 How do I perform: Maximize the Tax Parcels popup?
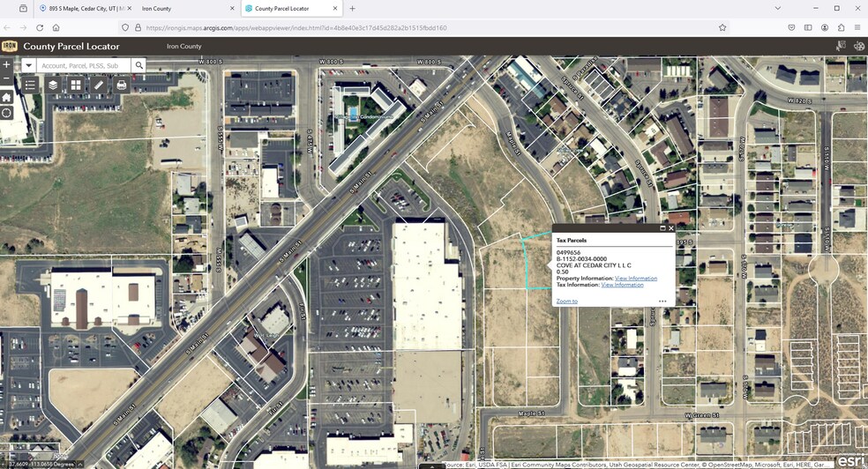tap(662, 228)
